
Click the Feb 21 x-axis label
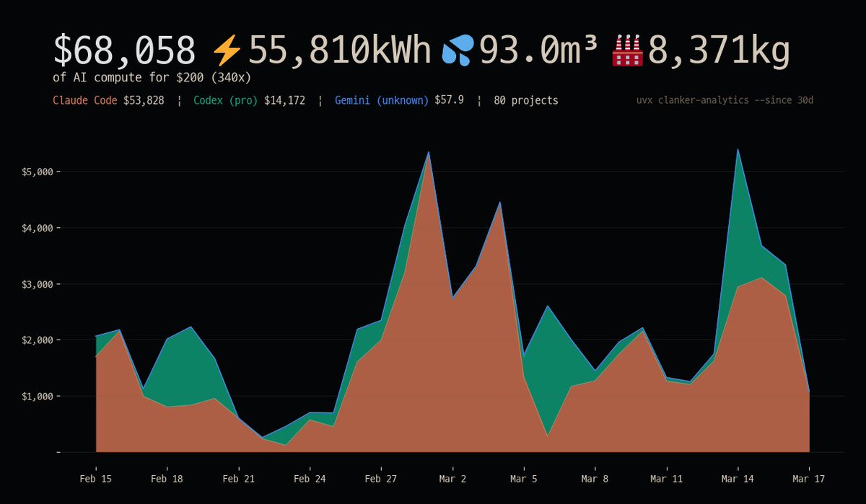click(x=238, y=478)
